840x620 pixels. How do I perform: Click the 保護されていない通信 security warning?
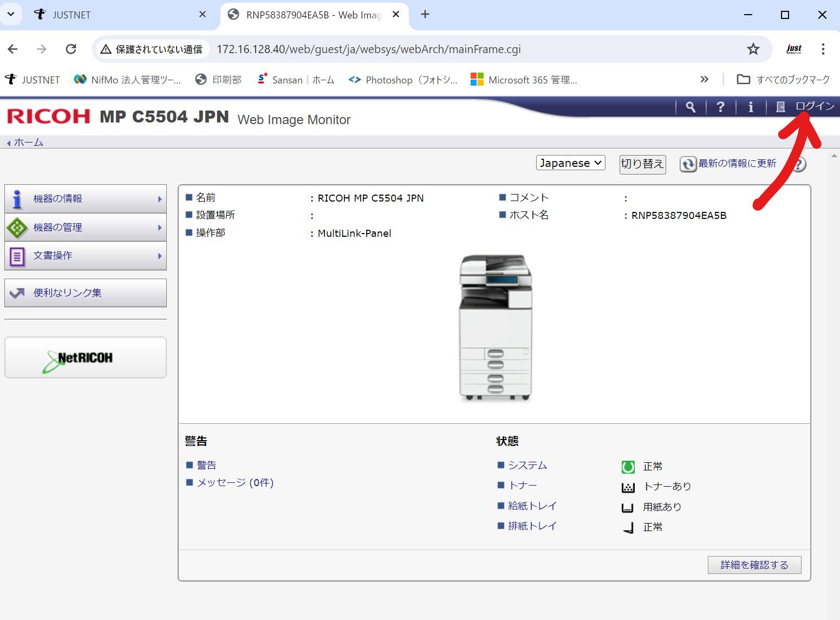(152, 49)
